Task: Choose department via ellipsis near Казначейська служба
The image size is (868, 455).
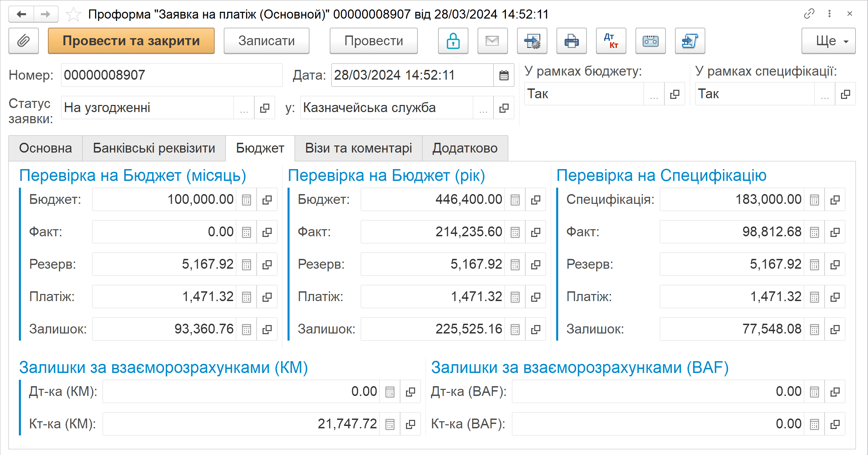Action: click(x=483, y=108)
